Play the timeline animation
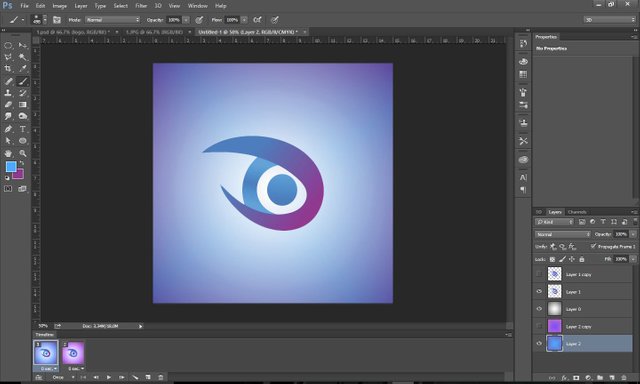 pyautogui.click(x=109, y=377)
